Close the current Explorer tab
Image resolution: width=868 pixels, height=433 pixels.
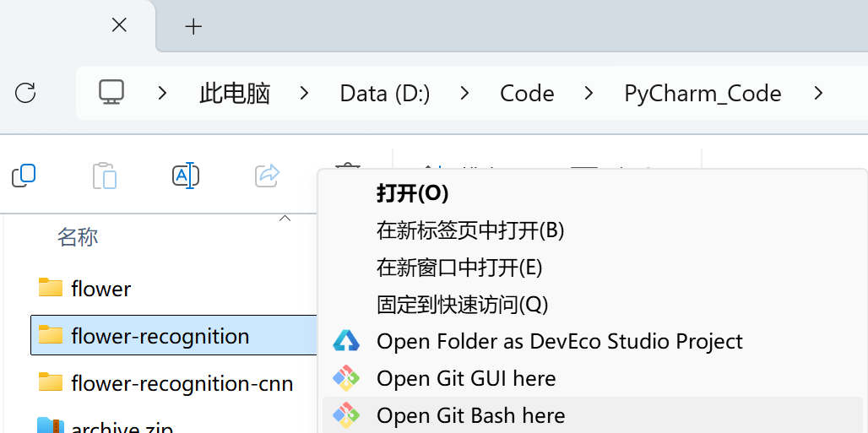coord(119,25)
